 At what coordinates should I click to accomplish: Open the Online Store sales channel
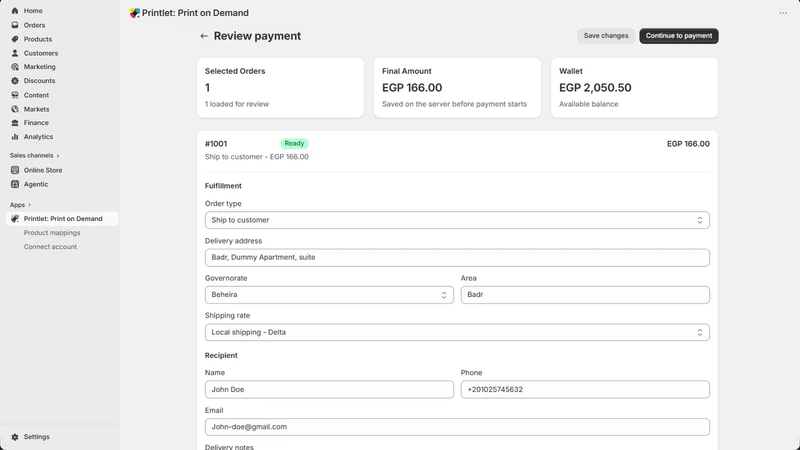coord(43,170)
